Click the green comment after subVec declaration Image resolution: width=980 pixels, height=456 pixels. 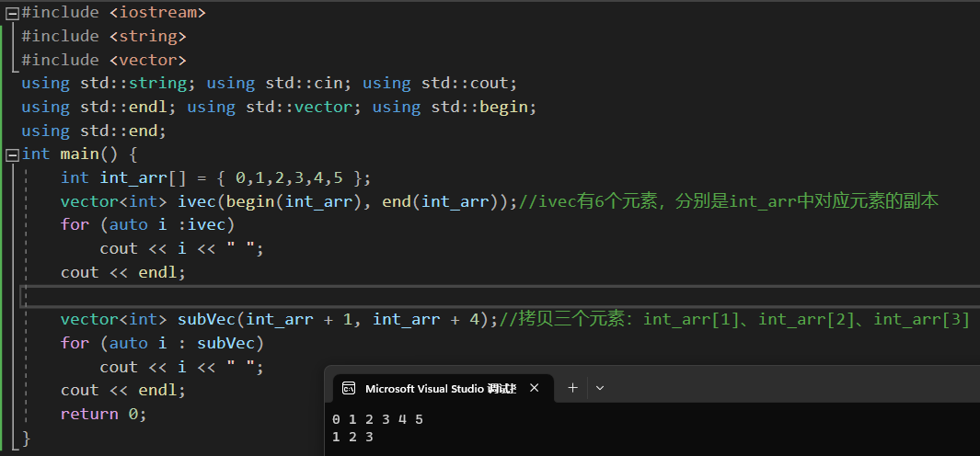733,319
